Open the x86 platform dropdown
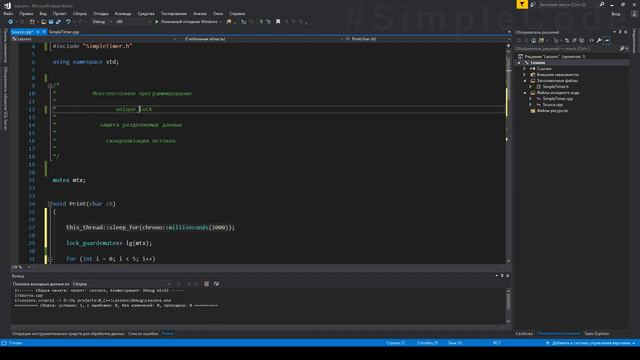Screen dimensions: 640x360 [x=133, y=22]
